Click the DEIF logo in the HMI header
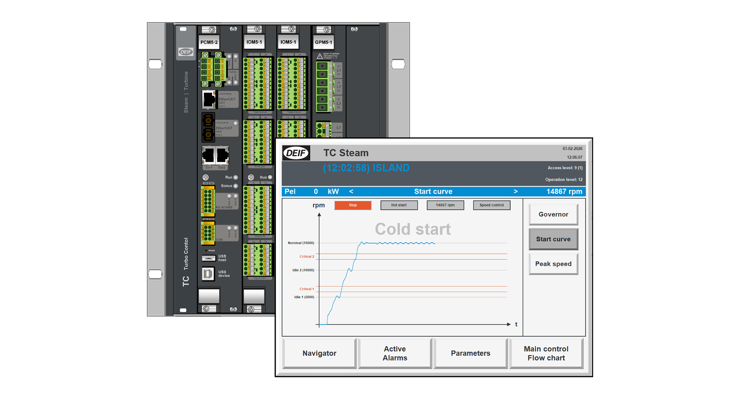 [296, 153]
